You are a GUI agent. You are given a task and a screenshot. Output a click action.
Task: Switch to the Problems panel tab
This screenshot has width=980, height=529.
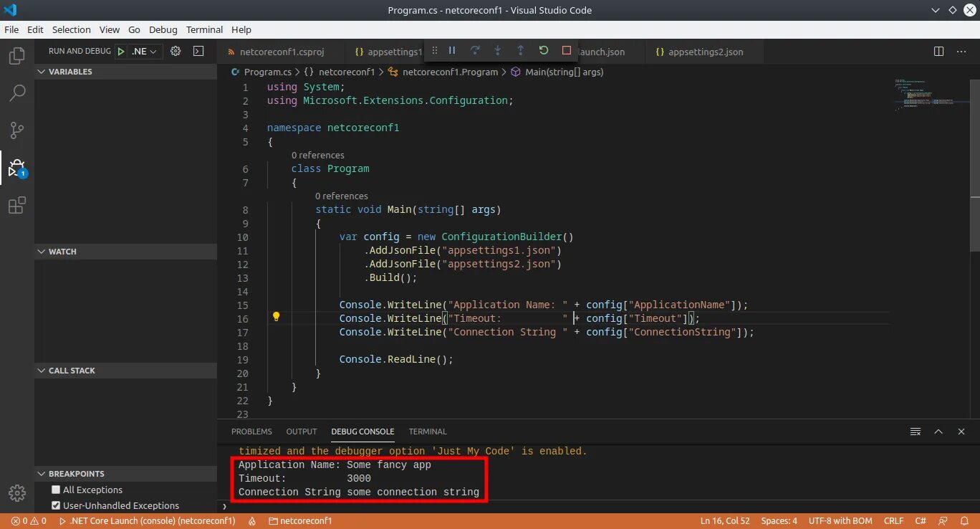[251, 432]
